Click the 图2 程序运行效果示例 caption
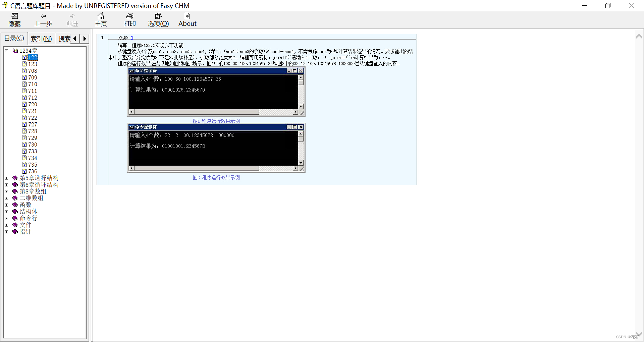This screenshot has height=342, width=644. click(216, 177)
